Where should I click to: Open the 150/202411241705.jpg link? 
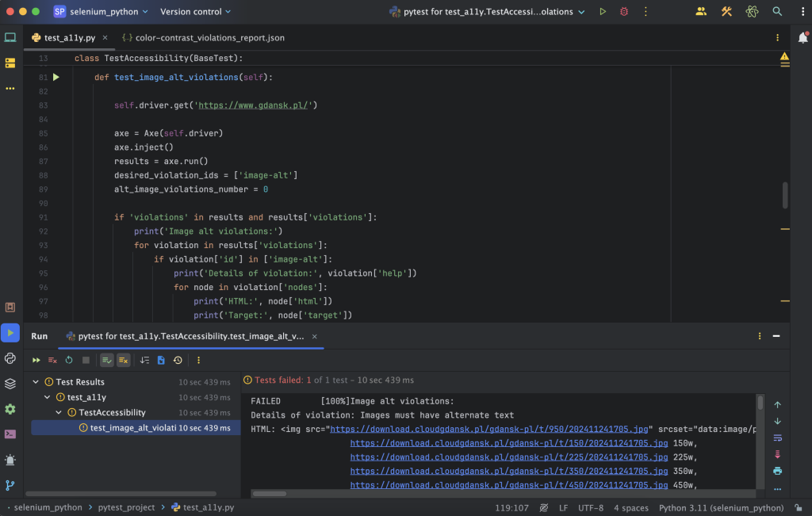coord(509,443)
